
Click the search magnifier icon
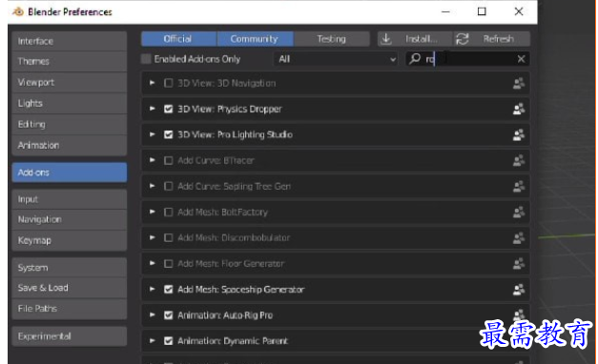(415, 59)
